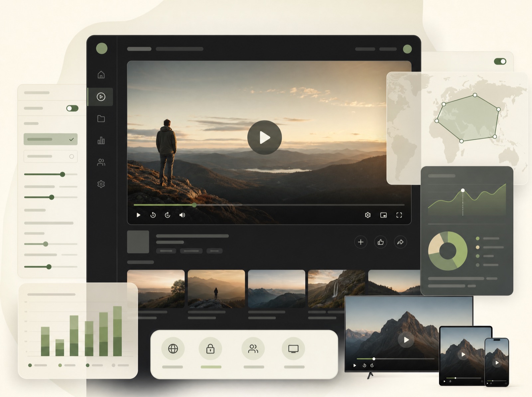Click the thumbs up like button

click(381, 242)
